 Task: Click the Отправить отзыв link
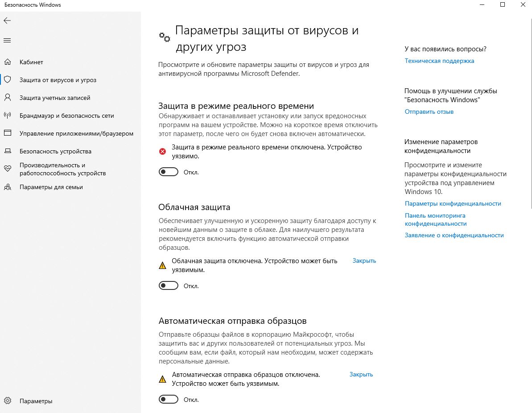tap(429, 112)
